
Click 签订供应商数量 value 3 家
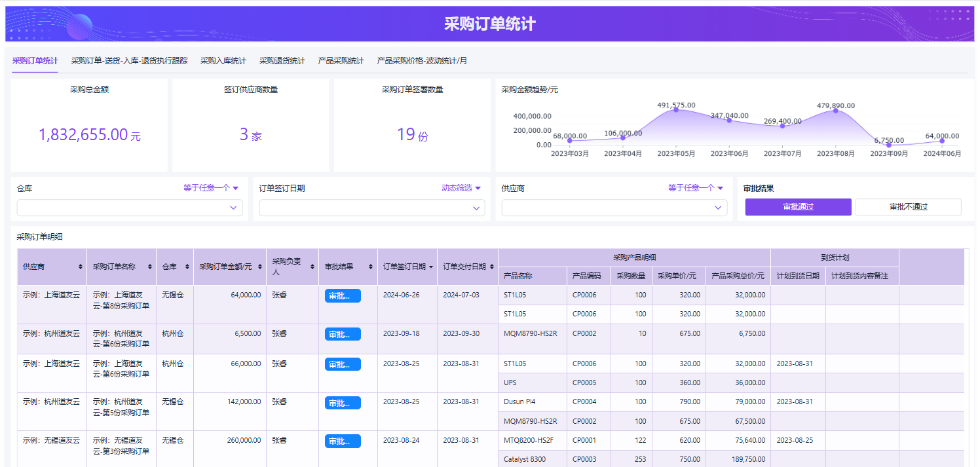250,135
